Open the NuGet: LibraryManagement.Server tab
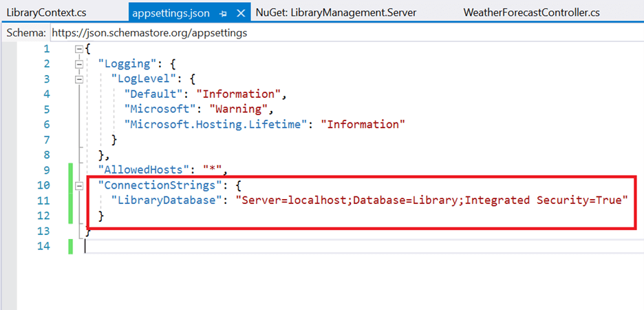644x310 pixels. coord(335,12)
